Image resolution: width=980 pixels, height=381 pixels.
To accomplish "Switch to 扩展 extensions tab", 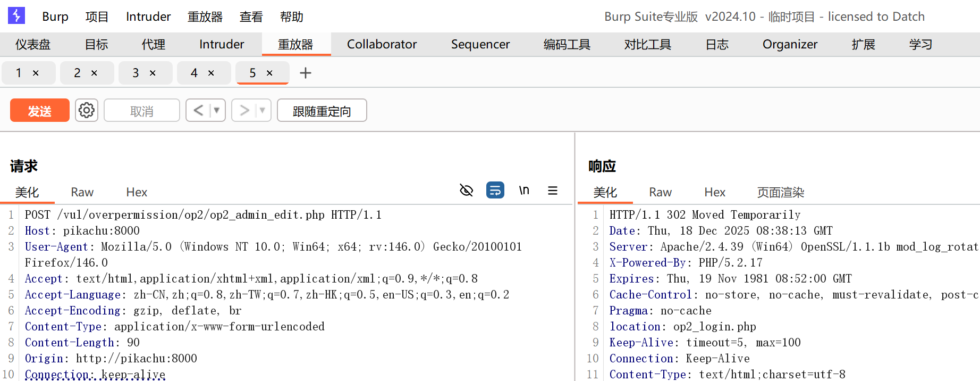I will (x=863, y=44).
